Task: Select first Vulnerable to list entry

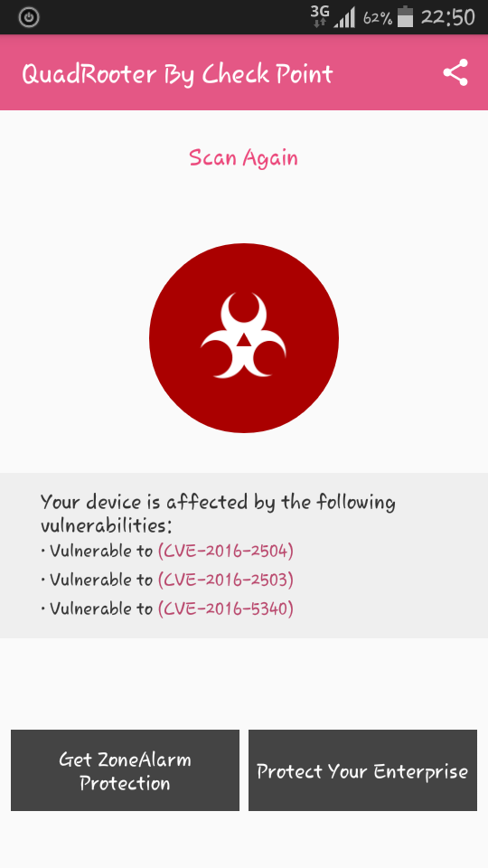Action: pos(167,551)
